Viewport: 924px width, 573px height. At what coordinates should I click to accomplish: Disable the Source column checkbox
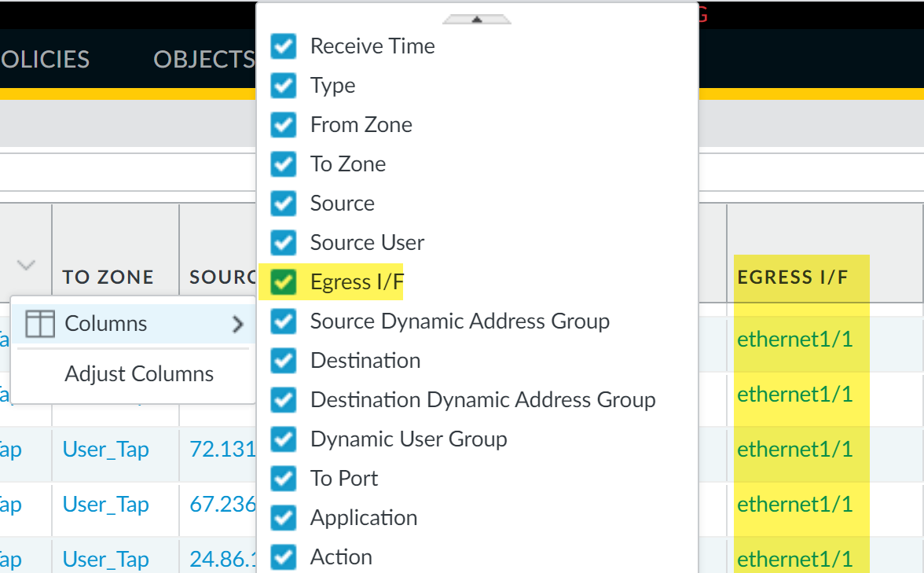pos(283,203)
